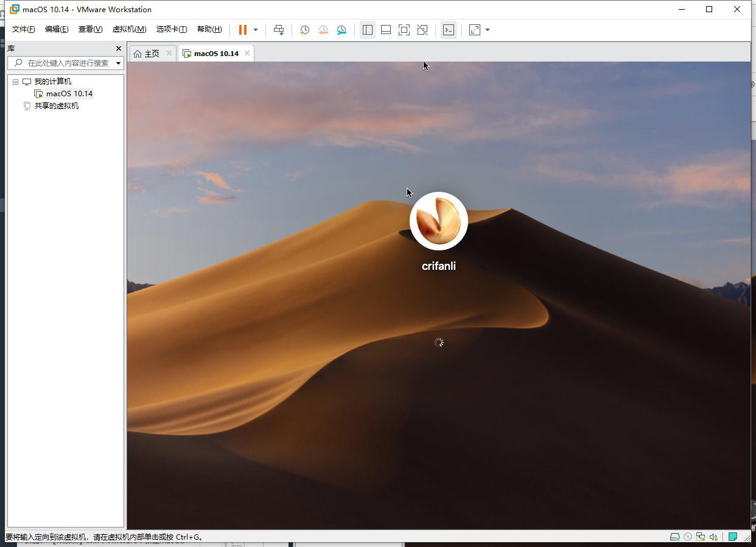Open the 虚拟机(M) menu
The image size is (756, 547).
[130, 29]
